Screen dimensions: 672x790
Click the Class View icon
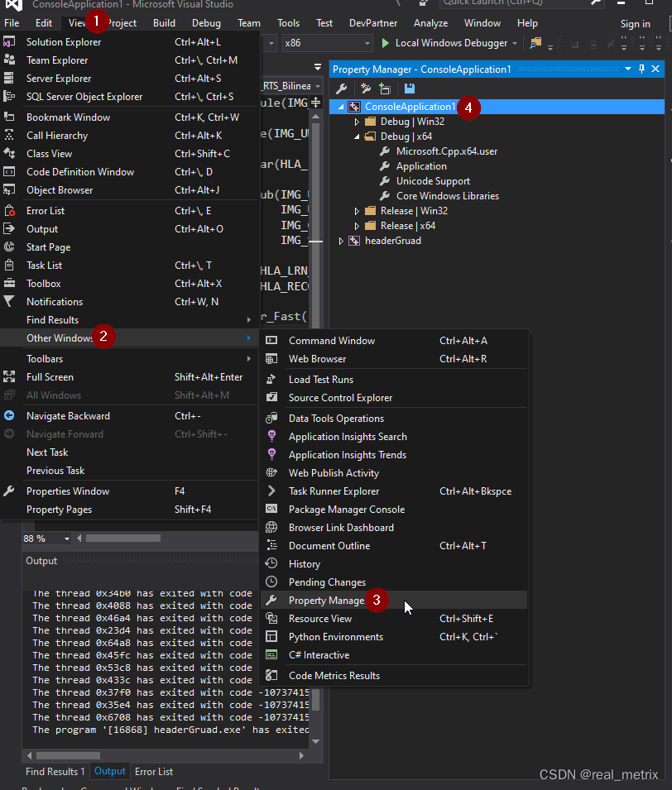point(9,153)
